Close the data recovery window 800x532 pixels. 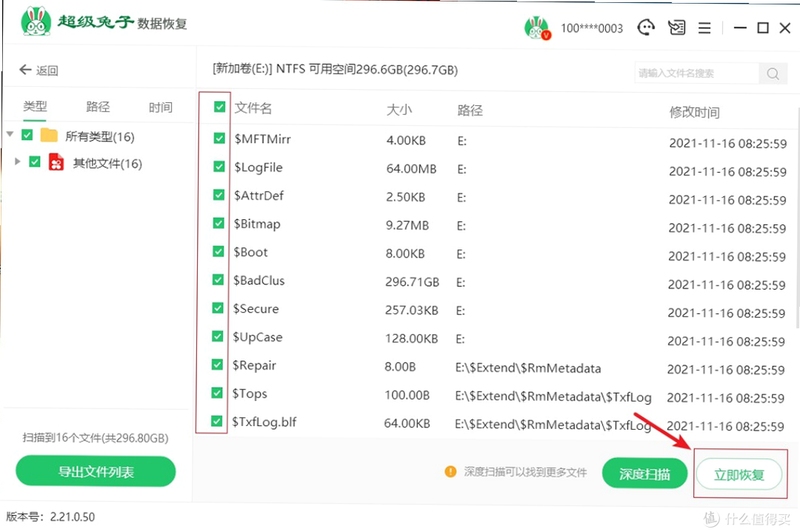pyautogui.click(x=785, y=28)
